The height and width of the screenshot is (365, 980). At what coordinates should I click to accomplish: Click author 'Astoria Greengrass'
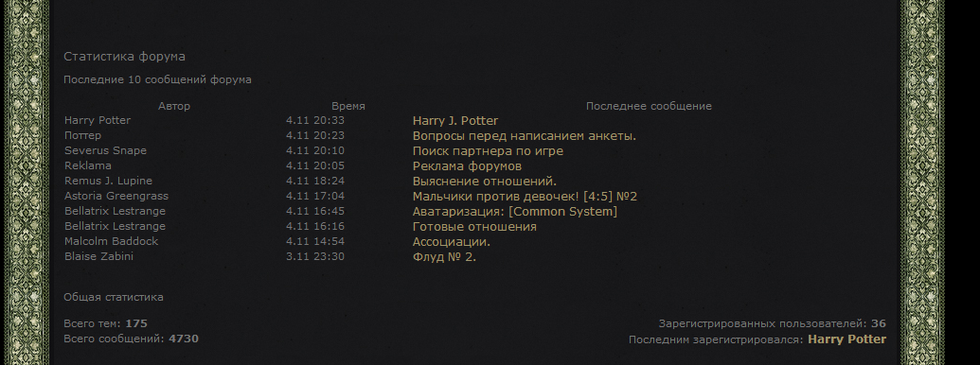coord(116,196)
